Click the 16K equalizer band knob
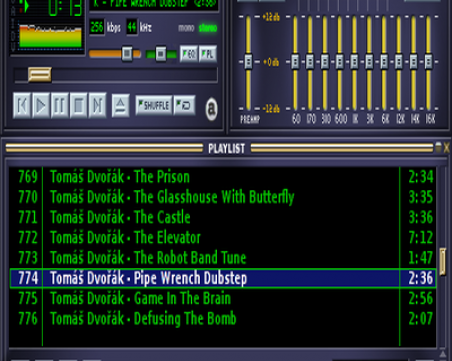Image resolution: width=452 pixels, height=361 pixels. 428,62
